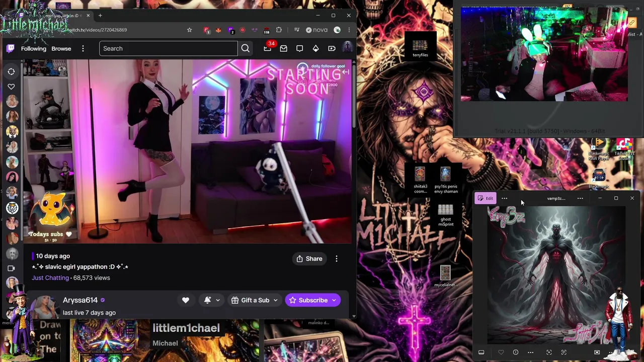Toggle the Photos filmstrip icon
This screenshot has height=362, width=644.
(481, 352)
